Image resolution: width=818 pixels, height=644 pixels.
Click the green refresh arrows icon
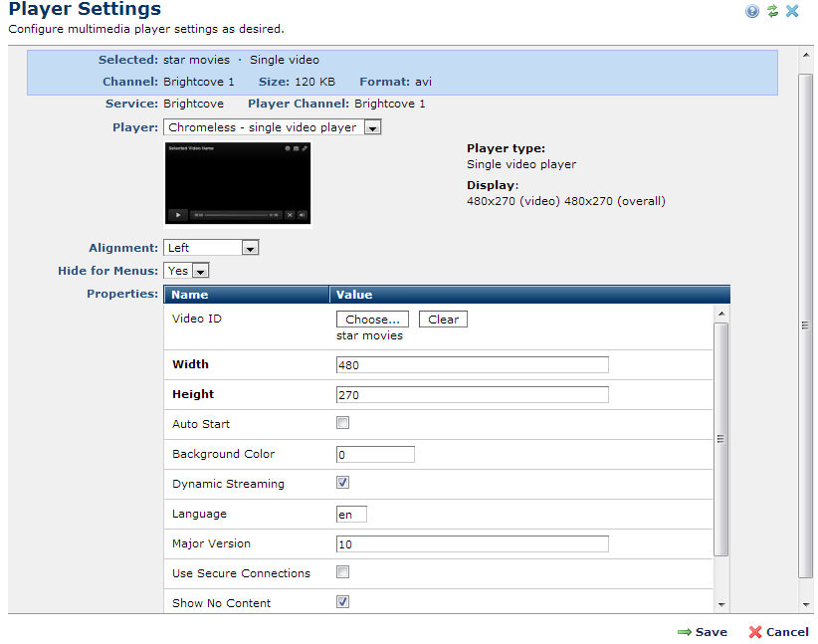pos(772,11)
